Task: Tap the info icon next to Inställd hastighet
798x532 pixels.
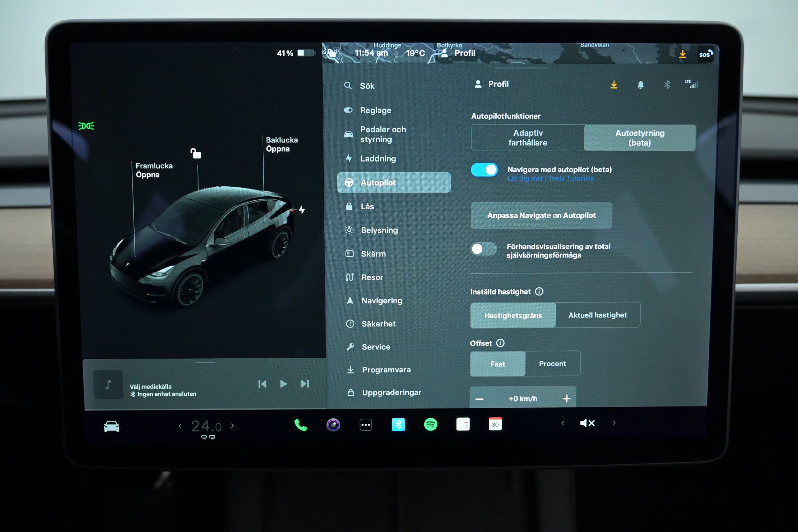Action: tap(539, 291)
